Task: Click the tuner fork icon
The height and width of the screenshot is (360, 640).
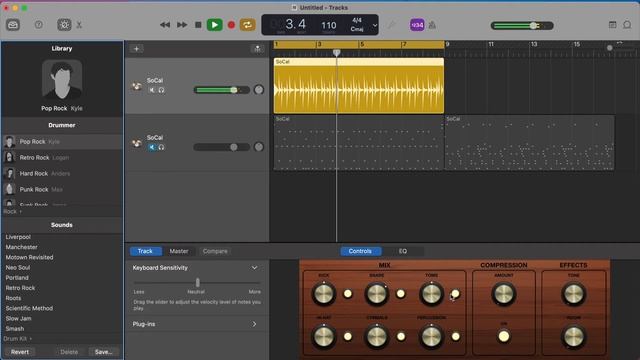Action: (391, 25)
